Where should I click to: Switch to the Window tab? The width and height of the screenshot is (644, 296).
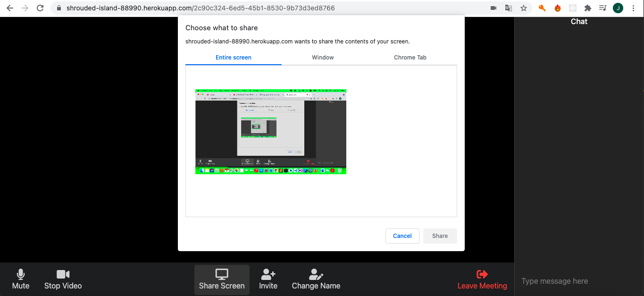click(322, 57)
